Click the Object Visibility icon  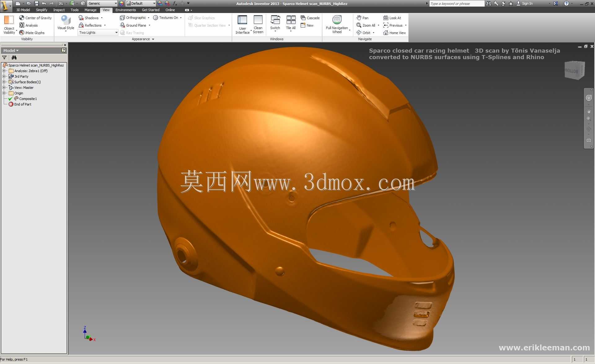[x=9, y=20]
